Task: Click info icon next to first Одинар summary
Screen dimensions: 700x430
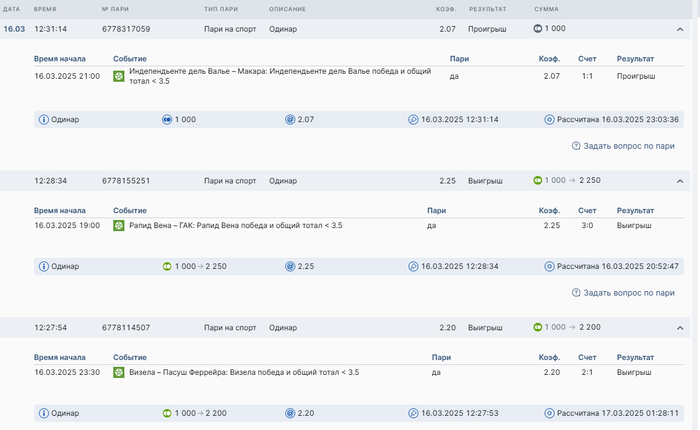Action: [44, 120]
